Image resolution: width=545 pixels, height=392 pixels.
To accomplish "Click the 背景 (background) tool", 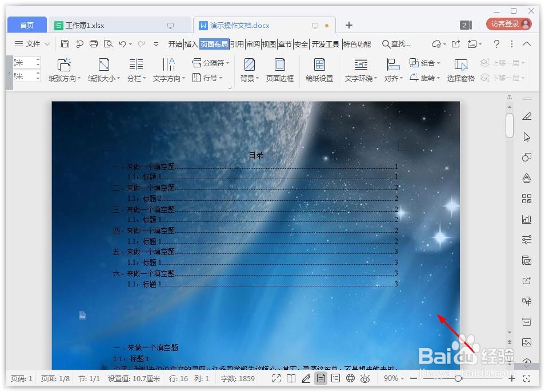I will tap(247, 70).
